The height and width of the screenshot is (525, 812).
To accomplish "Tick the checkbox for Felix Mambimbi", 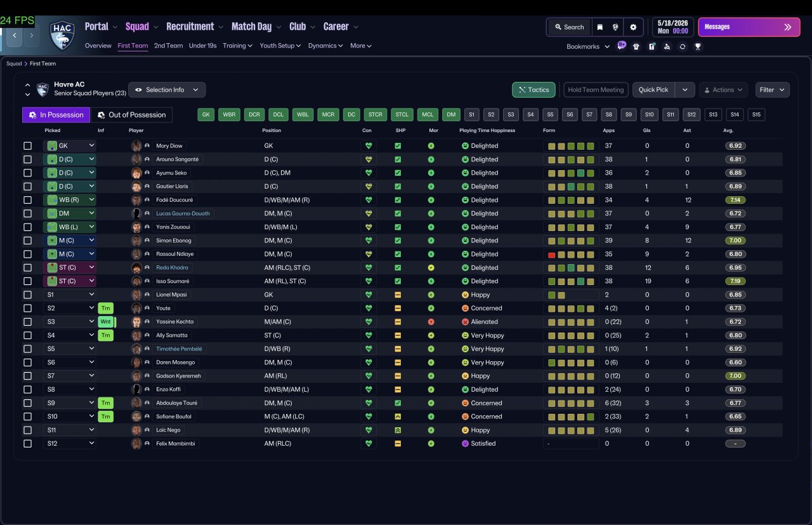I will 27,443.
